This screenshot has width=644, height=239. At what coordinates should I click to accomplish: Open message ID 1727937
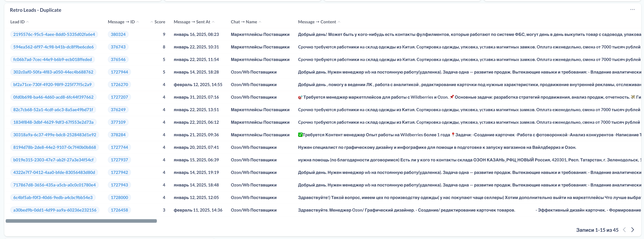[x=119, y=160]
